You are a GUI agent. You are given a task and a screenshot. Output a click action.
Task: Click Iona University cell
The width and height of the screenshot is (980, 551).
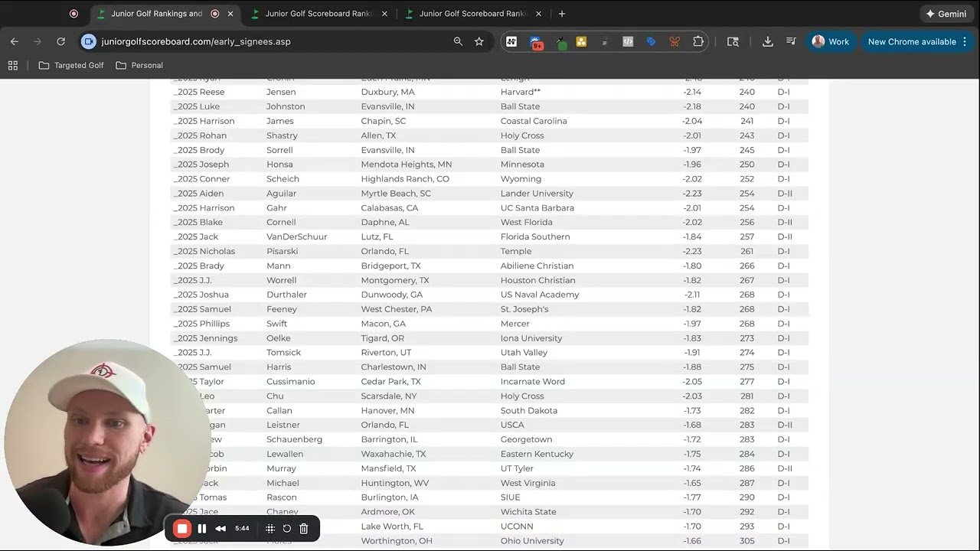(531, 338)
